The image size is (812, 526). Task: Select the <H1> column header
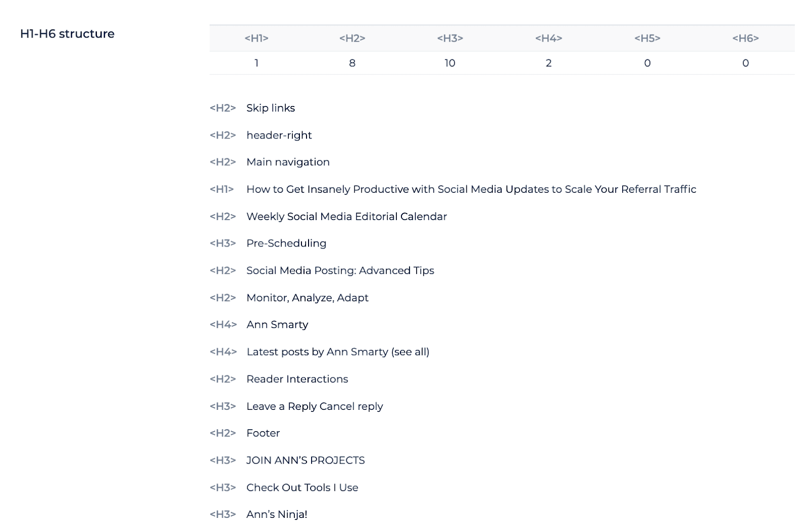[256, 38]
